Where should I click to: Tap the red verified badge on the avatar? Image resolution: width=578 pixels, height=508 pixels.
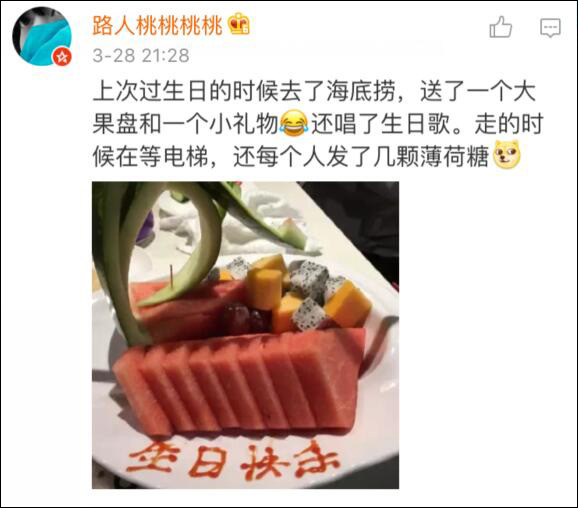[x=62, y=57]
